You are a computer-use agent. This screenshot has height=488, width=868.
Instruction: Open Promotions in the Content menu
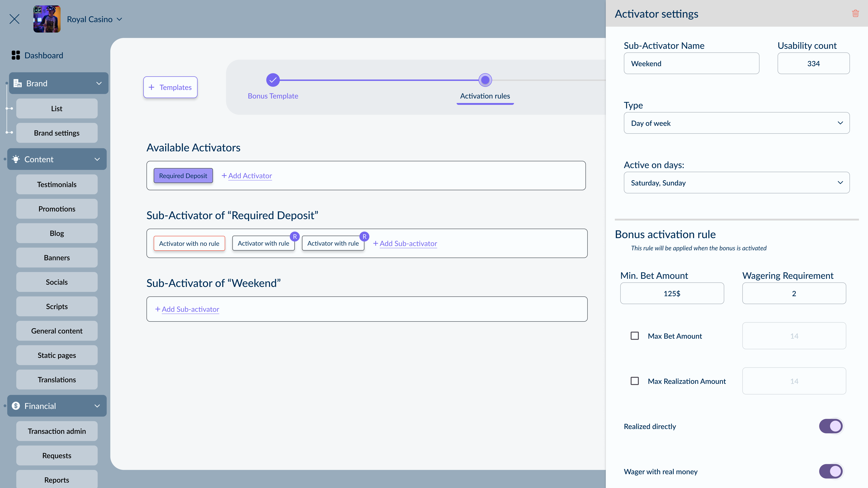pyautogui.click(x=57, y=209)
